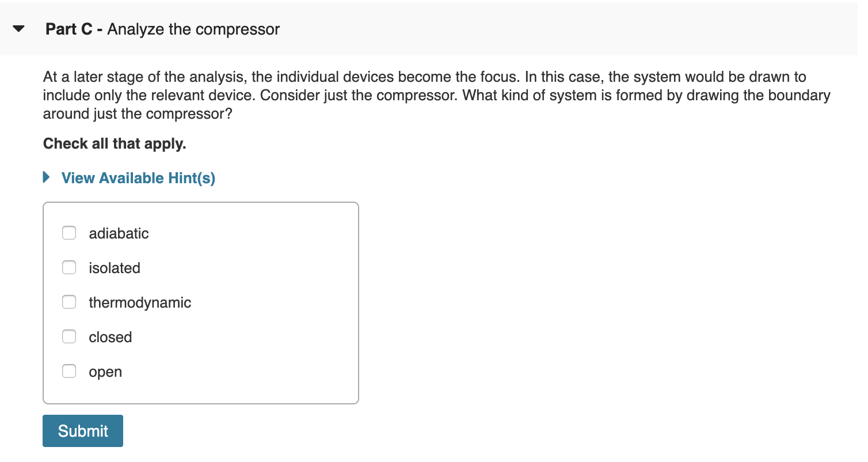Select the thermodynamic option
Image resolution: width=868 pixels, height=462 pixels.
tap(68, 302)
